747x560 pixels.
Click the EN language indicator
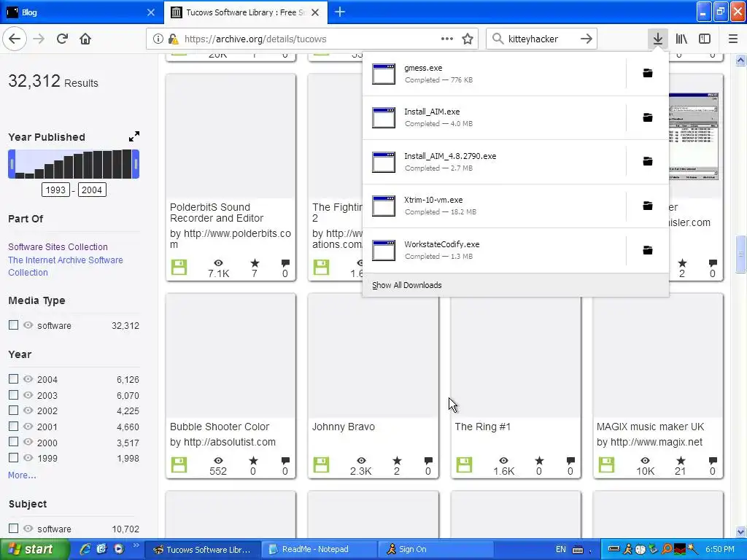tap(561, 549)
